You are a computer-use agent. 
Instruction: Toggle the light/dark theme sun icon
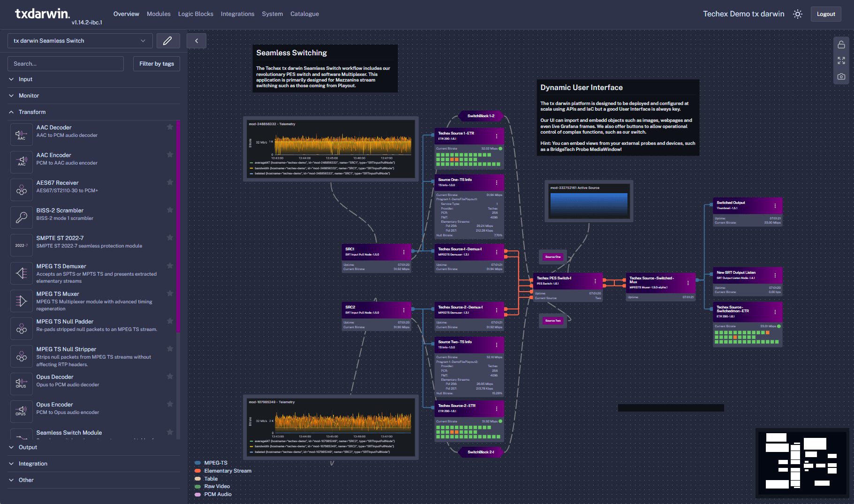(x=797, y=14)
